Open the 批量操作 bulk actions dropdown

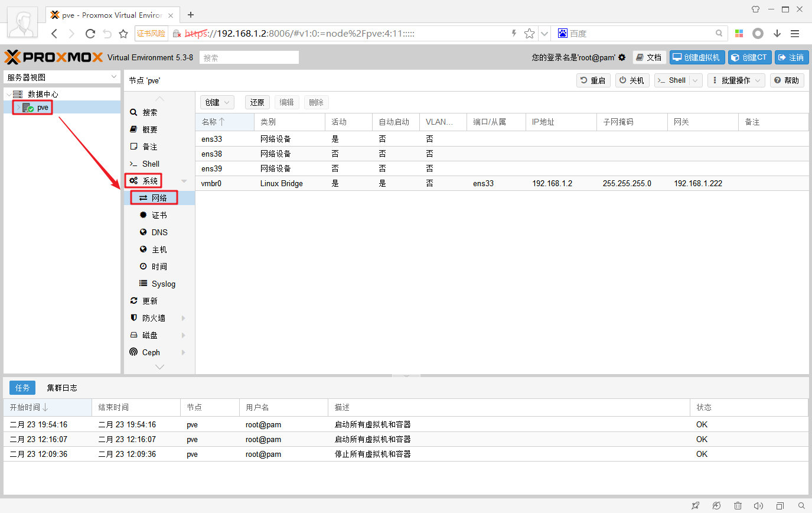coord(736,80)
